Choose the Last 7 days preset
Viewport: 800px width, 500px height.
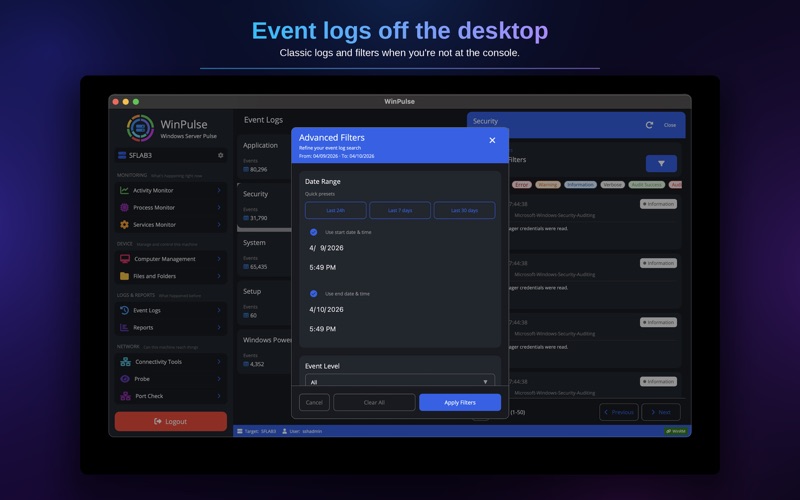click(399, 210)
